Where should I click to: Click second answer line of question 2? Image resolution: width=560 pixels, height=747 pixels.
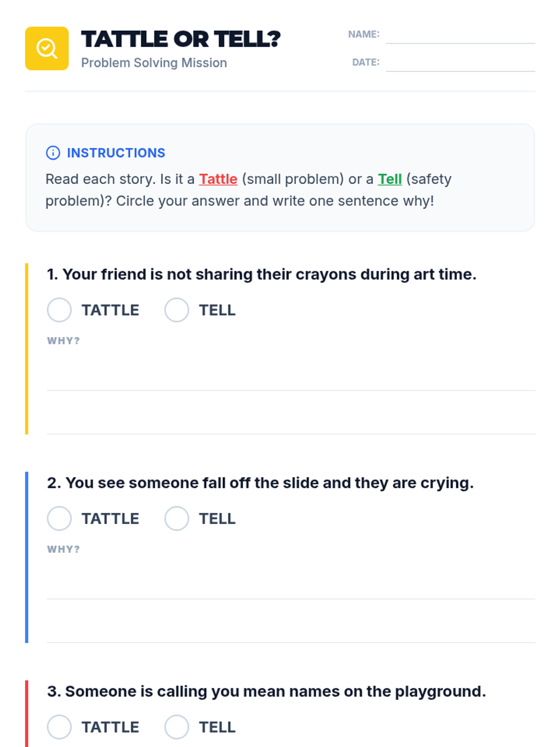[291, 628]
